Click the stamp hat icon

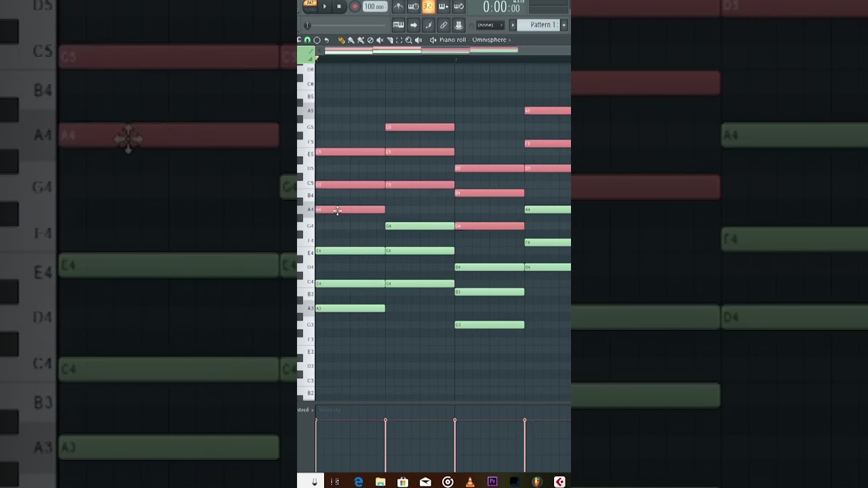click(x=459, y=25)
